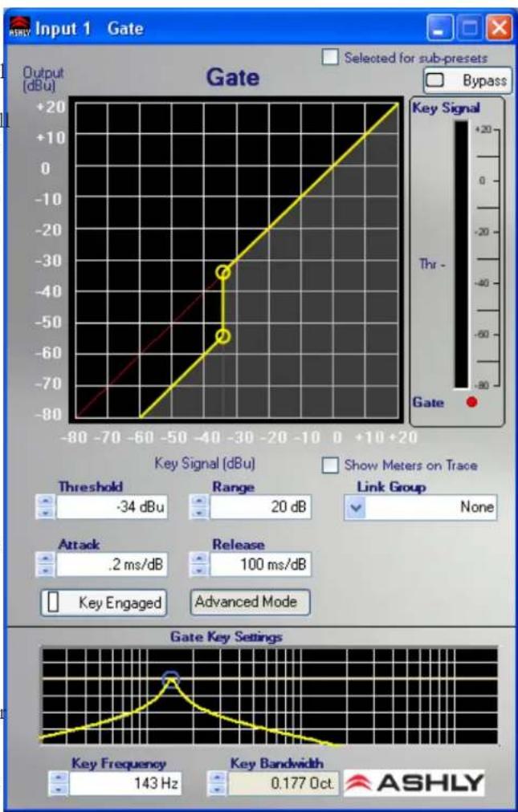Screen dimensions: 518x812
Task: Click the Threshold value field
Action: coord(112,507)
